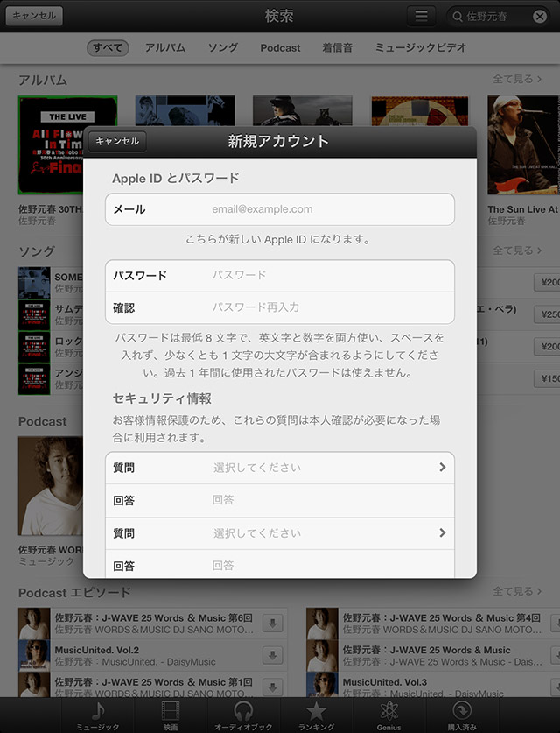
Task: Tap the first answer field
Action: (x=280, y=500)
